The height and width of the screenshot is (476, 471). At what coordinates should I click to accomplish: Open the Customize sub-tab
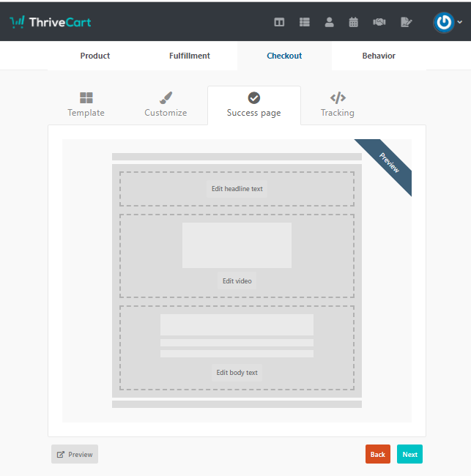point(166,105)
